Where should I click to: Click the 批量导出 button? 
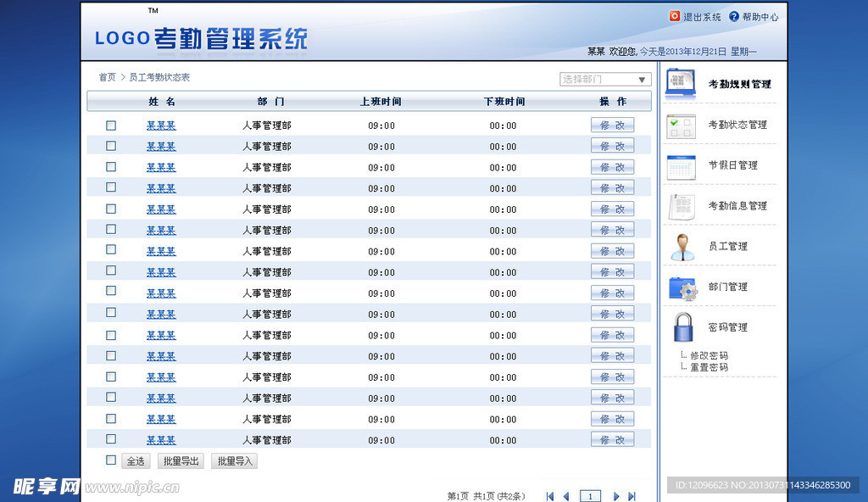click(181, 461)
